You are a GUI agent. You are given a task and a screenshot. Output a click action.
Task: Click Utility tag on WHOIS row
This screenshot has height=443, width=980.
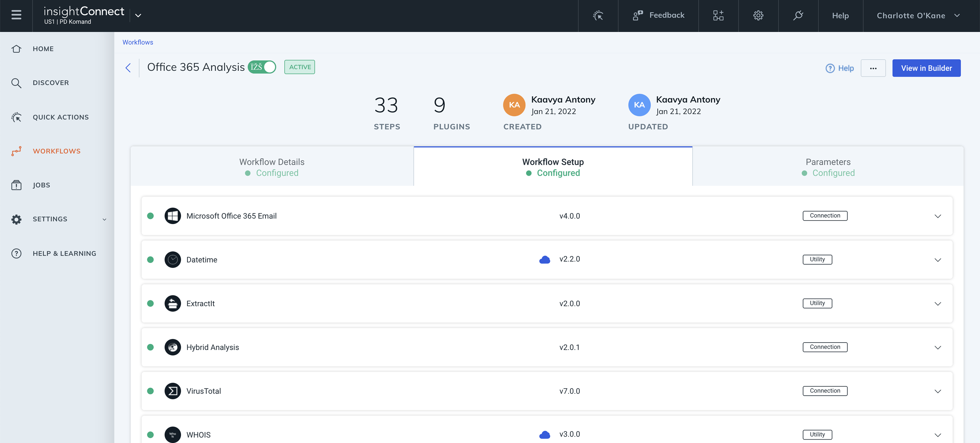click(817, 434)
